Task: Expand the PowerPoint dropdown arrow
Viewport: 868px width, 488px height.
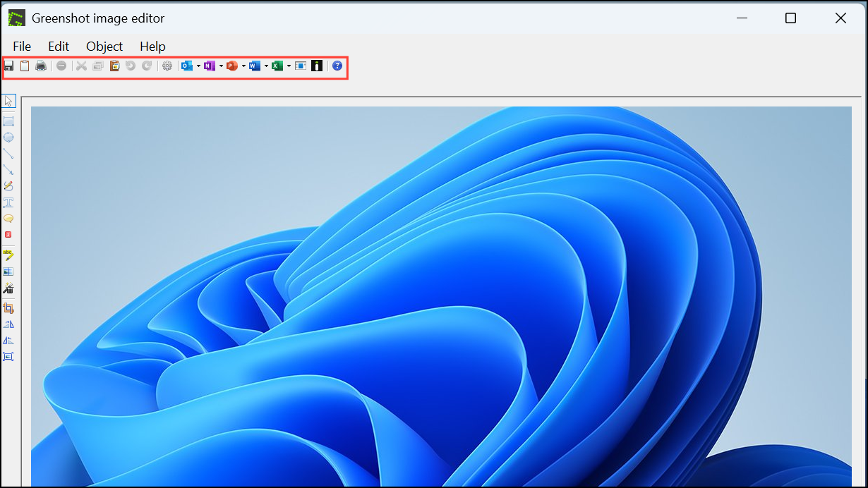Action: pyautogui.click(x=243, y=66)
